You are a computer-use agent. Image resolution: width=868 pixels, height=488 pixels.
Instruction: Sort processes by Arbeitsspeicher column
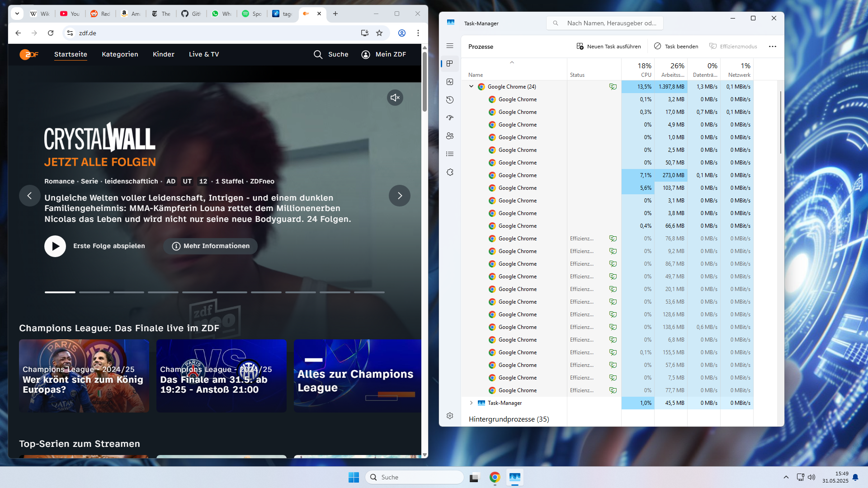(x=671, y=70)
